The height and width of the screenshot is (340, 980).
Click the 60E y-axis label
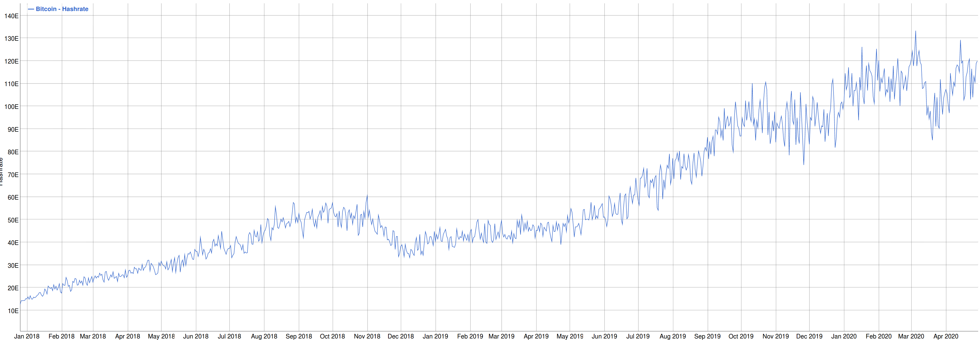(13, 197)
